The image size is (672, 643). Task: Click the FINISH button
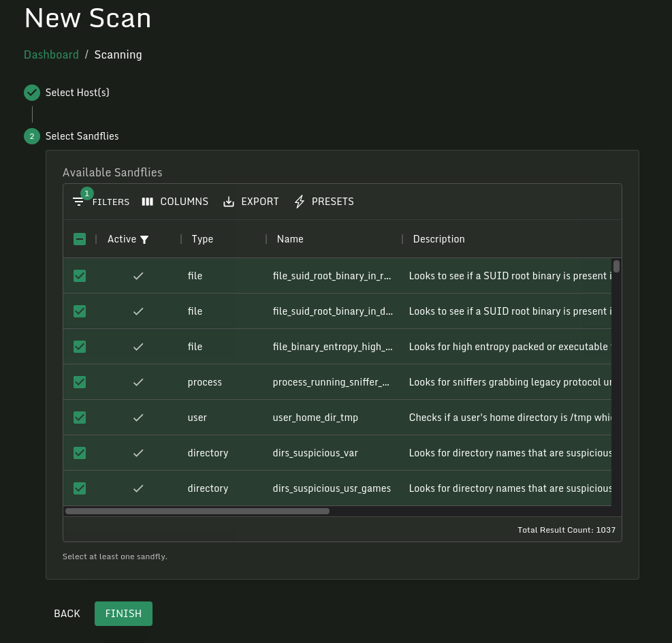click(123, 614)
